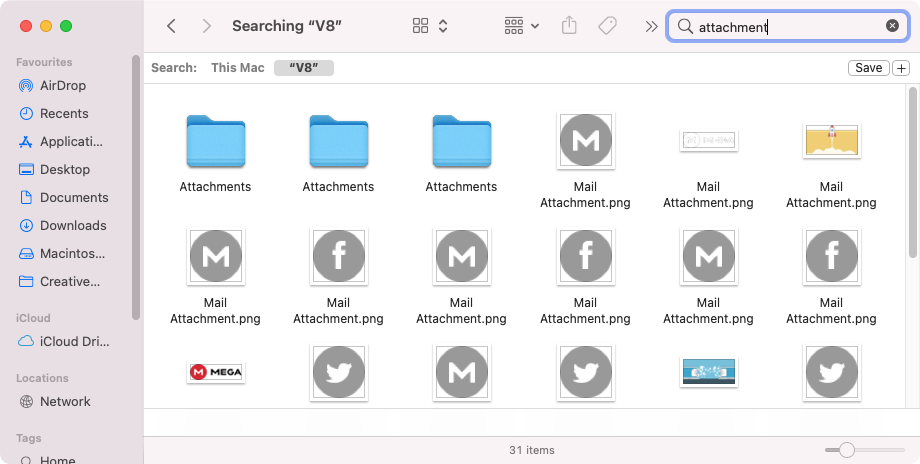Click the "31 items" status text

tap(532, 451)
